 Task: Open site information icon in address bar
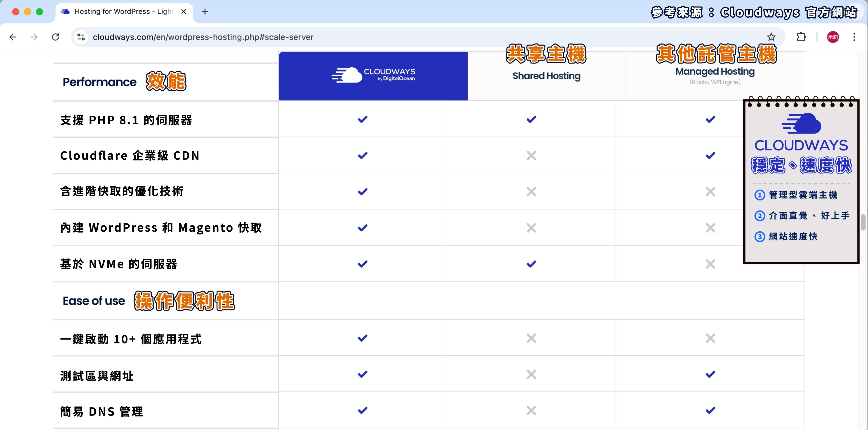coord(81,37)
